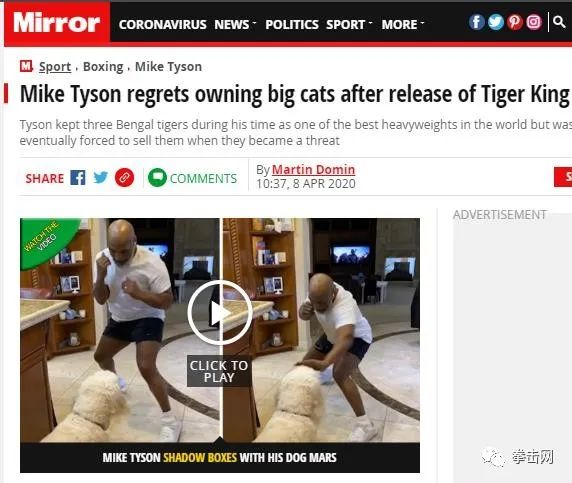Open Mirror's Instagram icon in header
Screen dimensions: 572x483
tap(533, 22)
